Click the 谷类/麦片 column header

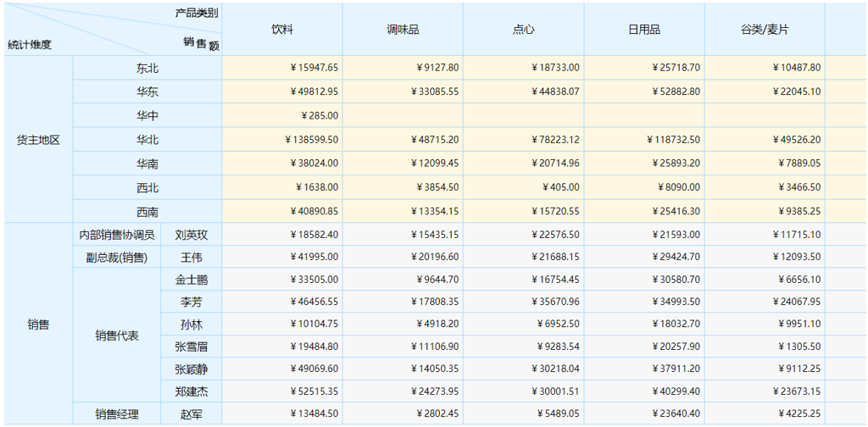(x=764, y=30)
